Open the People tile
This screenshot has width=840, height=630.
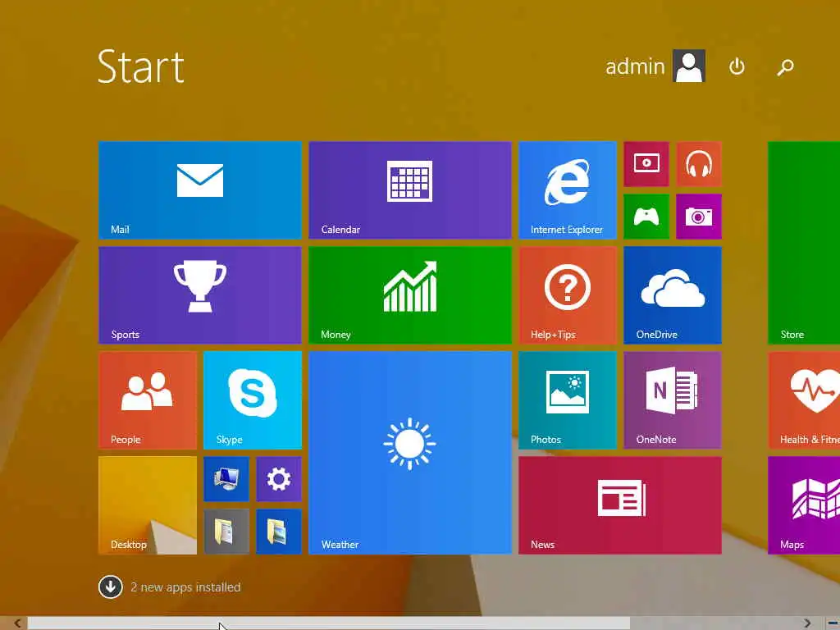point(148,400)
